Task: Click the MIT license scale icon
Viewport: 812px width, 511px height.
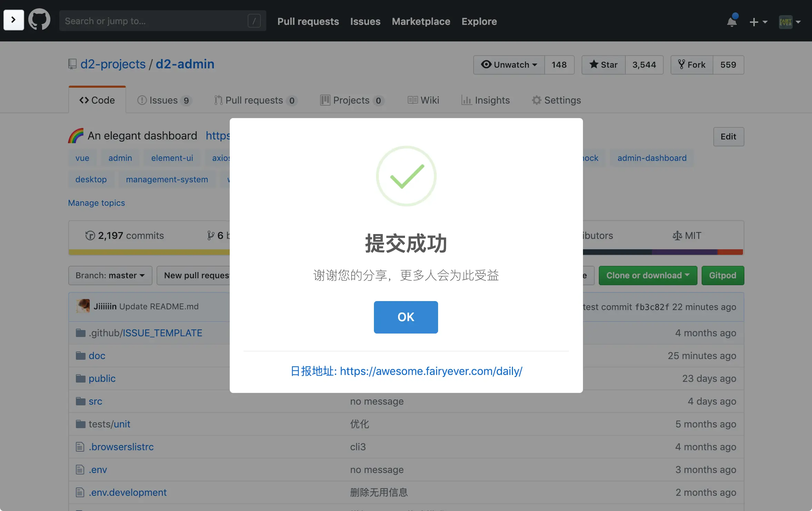Action: (x=677, y=235)
